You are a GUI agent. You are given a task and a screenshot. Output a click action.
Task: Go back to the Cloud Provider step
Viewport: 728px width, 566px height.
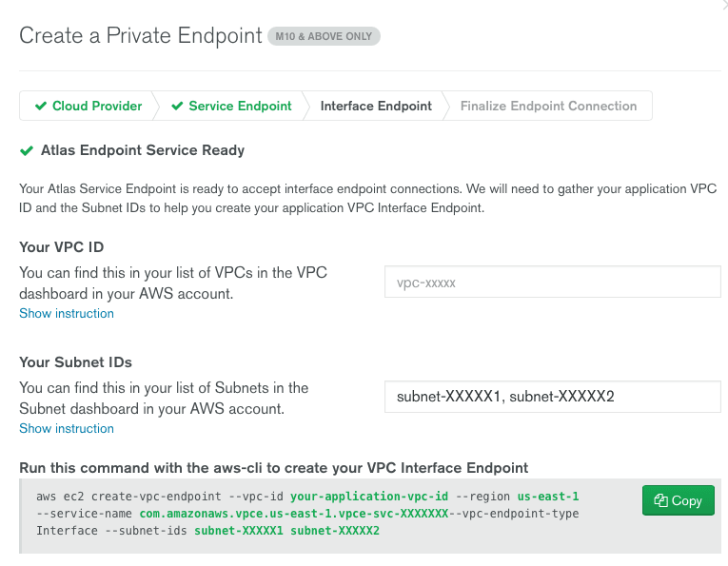point(96,107)
